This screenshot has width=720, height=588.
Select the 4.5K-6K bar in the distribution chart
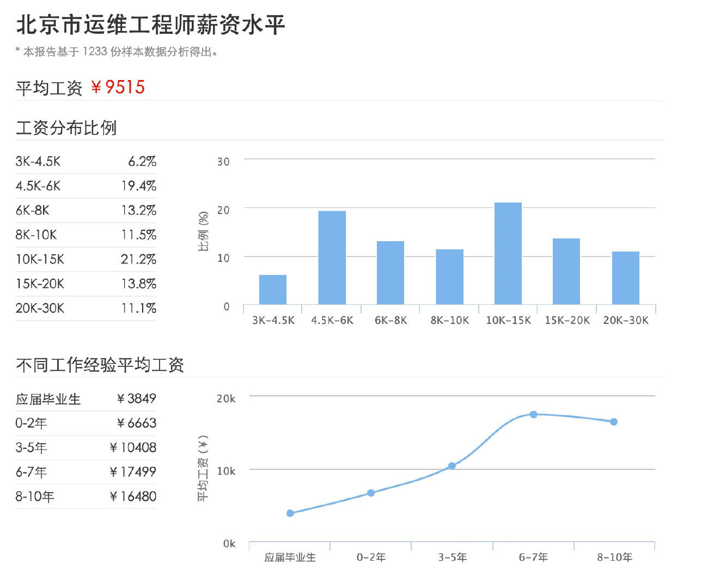[332, 258]
